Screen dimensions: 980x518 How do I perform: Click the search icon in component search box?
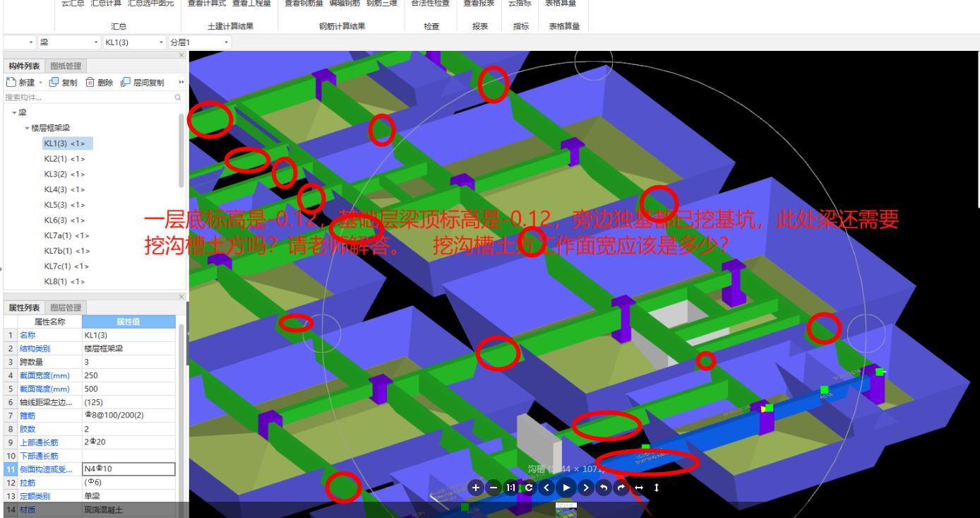coord(178,97)
